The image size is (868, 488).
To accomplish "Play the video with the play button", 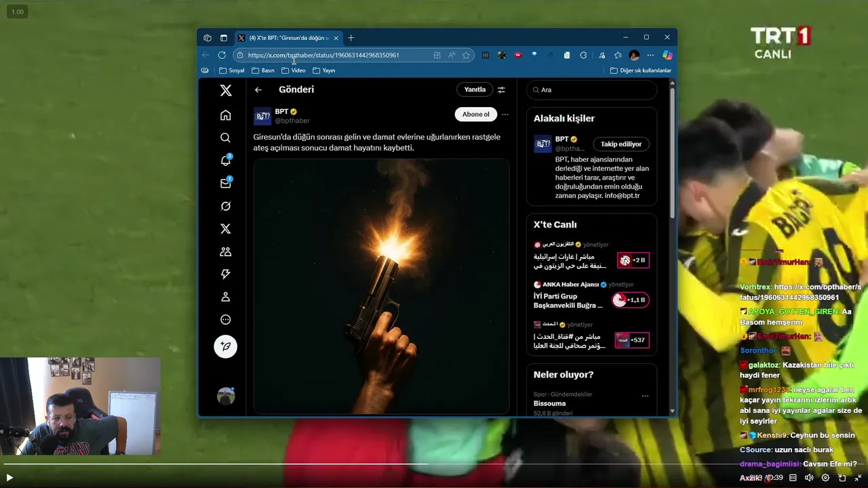I will click(9, 477).
